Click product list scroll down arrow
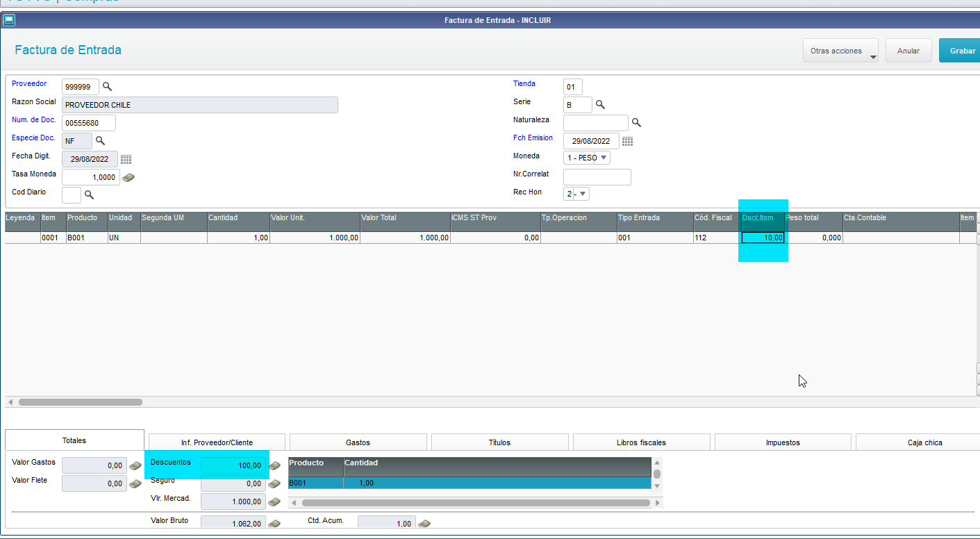 (x=657, y=486)
